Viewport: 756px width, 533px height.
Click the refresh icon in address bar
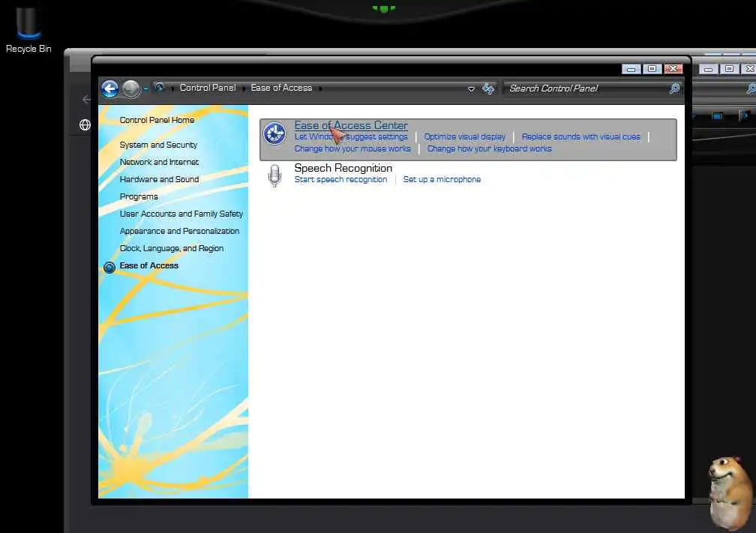[x=488, y=88]
